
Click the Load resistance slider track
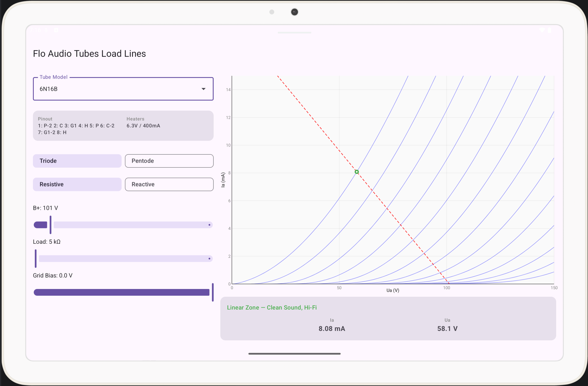coord(123,259)
